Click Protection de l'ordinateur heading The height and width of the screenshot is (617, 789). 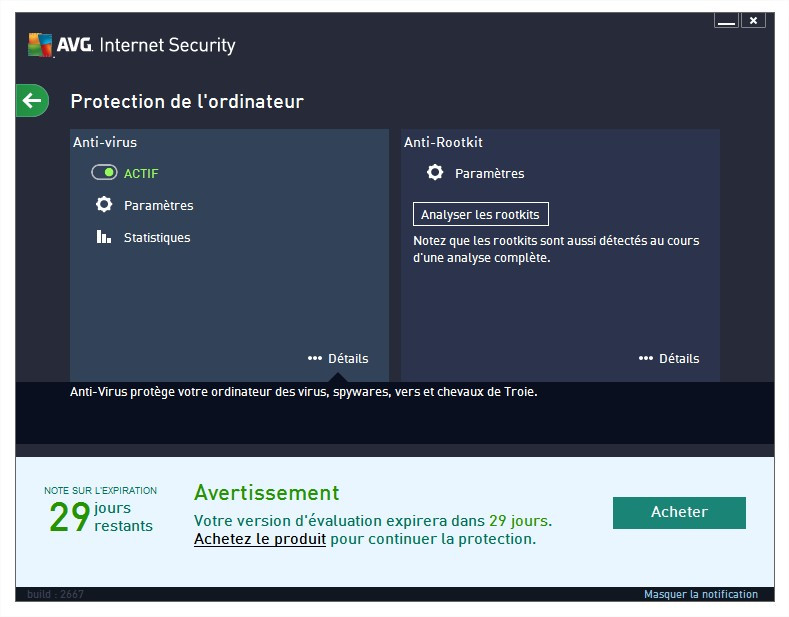187,102
